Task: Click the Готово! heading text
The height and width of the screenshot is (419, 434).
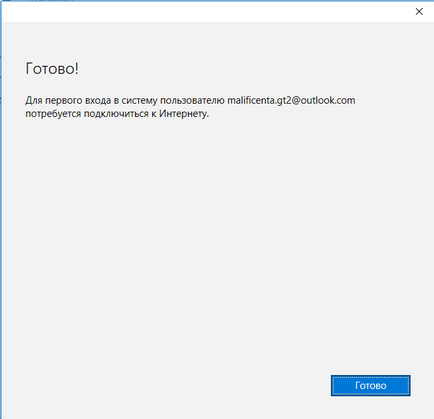Action: pos(52,68)
